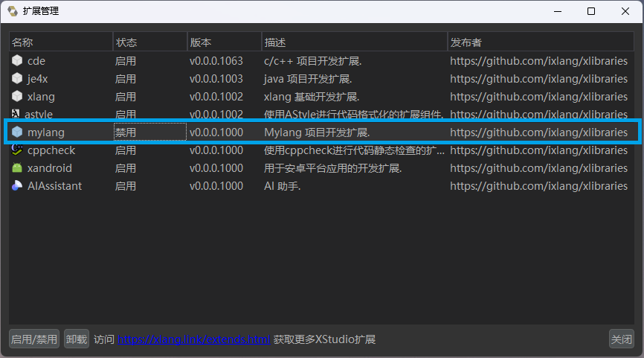The height and width of the screenshot is (358, 644).
Task: Click the 启用 status of je4x
Action: (x=125, y=78)
